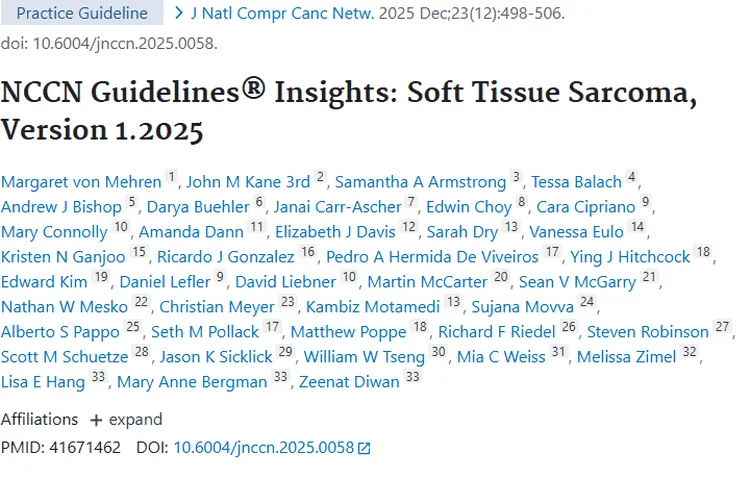
Task: Open the DOI link 10.6004/jnccn.2025.0058
Action: 263,448
